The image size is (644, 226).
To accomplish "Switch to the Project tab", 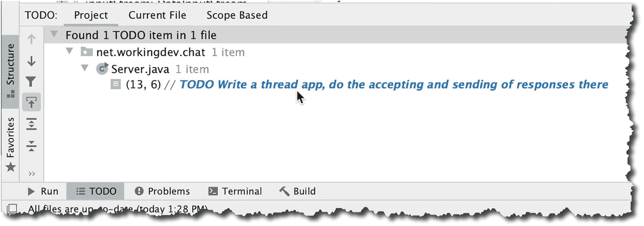I will point(91,15).
